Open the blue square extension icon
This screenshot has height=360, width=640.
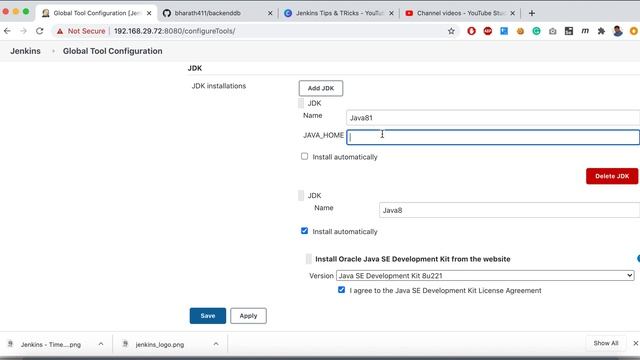coord(504,31)
